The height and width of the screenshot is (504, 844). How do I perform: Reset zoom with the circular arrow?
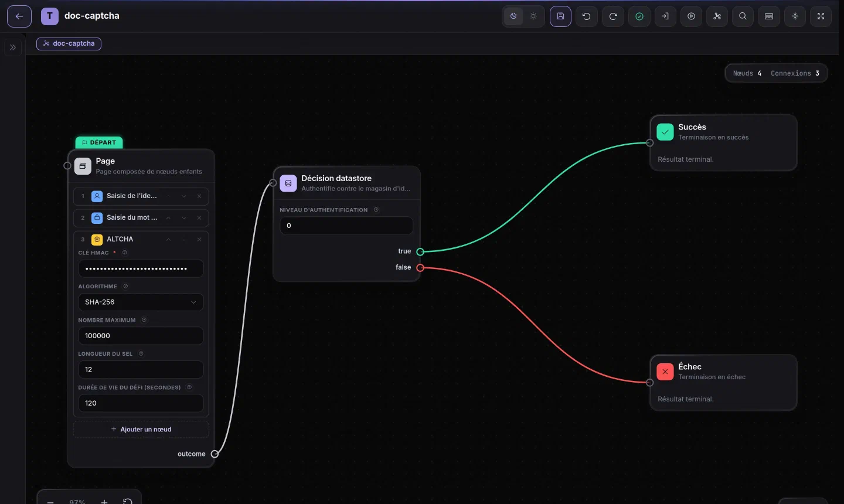tap(128, 502)
